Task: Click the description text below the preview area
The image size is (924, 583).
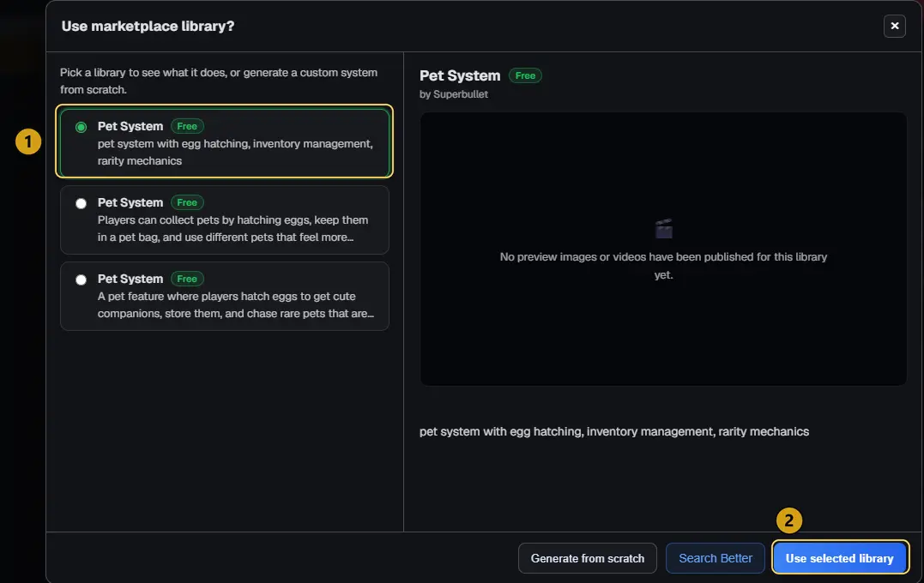Action: coord(614,431)
